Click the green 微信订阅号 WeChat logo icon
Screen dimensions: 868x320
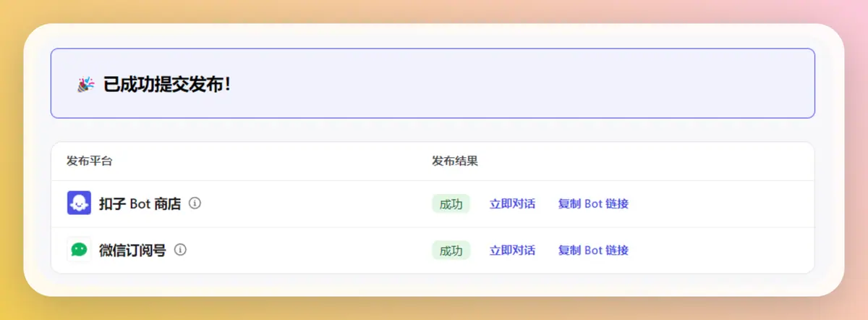(x=79, y=250)
